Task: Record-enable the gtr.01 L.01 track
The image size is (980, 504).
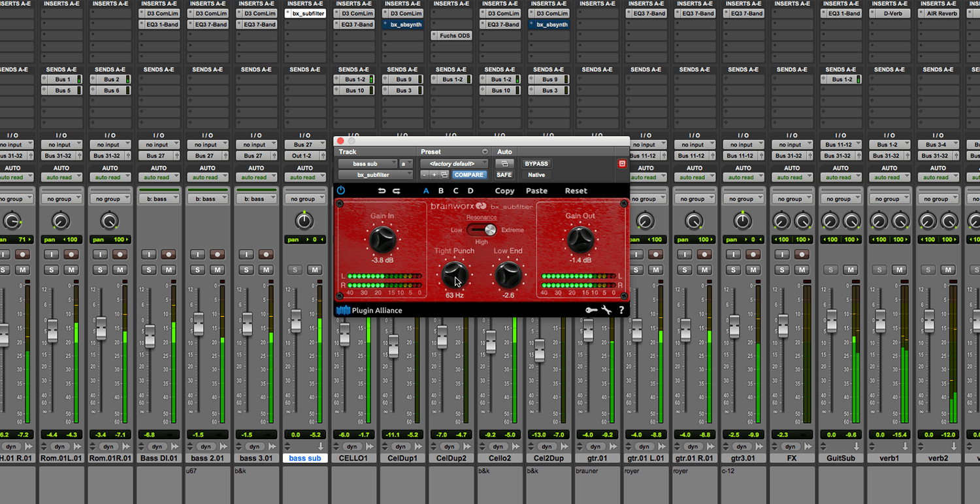Action: (657, 254)
